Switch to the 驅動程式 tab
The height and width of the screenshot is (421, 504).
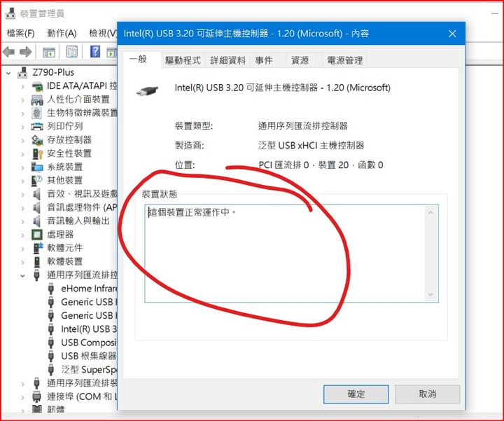pos(183,60)
